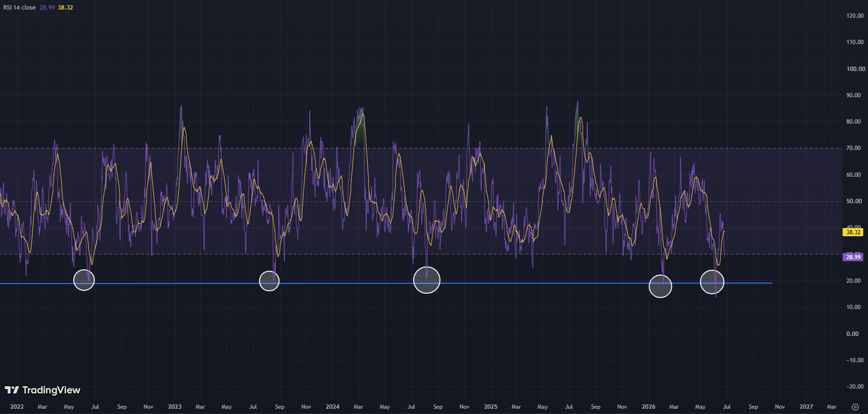This screenshot has width=868, height=414.
Task: Click the 2022 label on time axis
Action: point(18,407)
